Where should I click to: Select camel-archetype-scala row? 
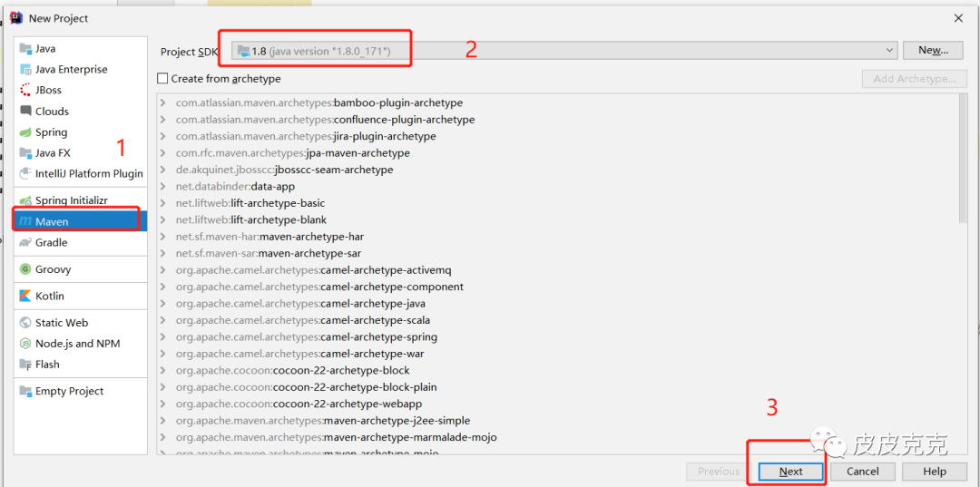(x=556, y=320)
